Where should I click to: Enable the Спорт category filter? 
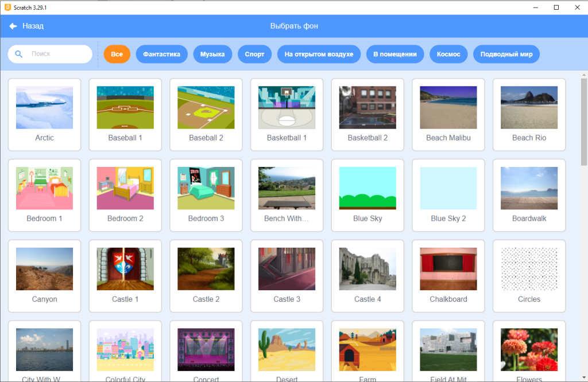tap(254, 53)
